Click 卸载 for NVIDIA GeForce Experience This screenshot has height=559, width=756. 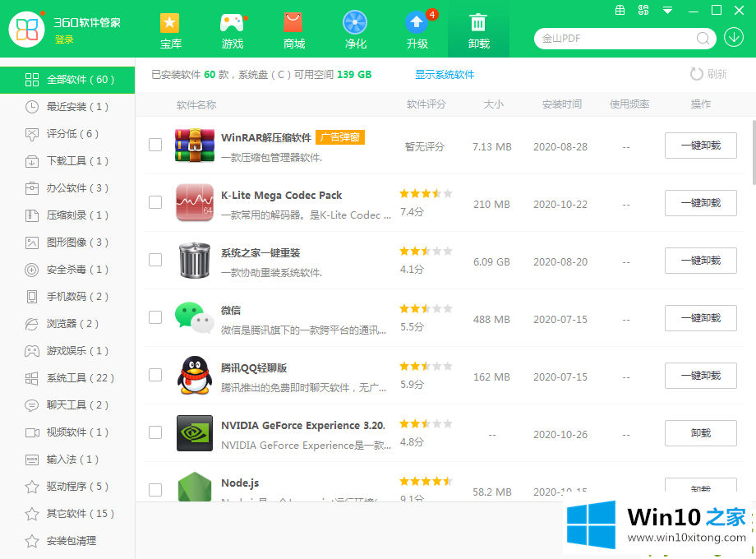coord(701,433)
